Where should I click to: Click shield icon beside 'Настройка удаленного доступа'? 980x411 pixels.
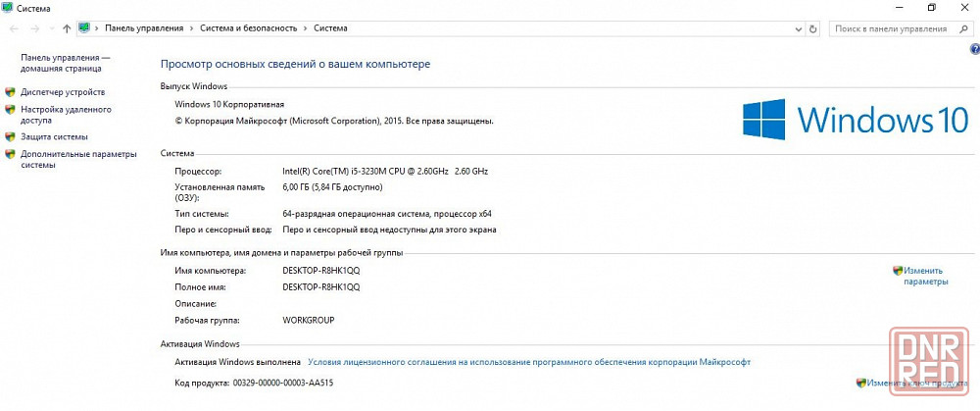click(x=10, y=110)
